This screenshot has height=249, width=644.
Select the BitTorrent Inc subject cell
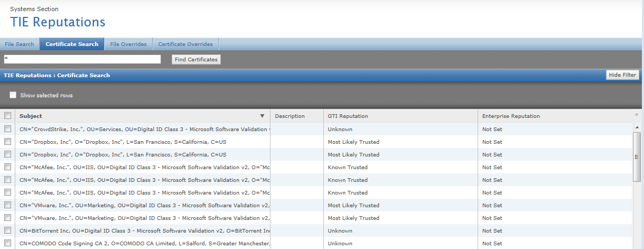point(143,230)
